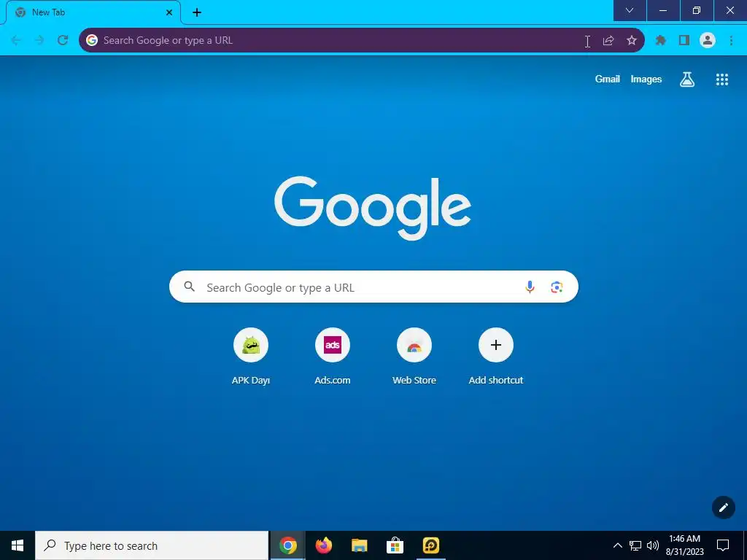Customize this page with pencil icon
The image size is (747, 560).
coord(723,507)
